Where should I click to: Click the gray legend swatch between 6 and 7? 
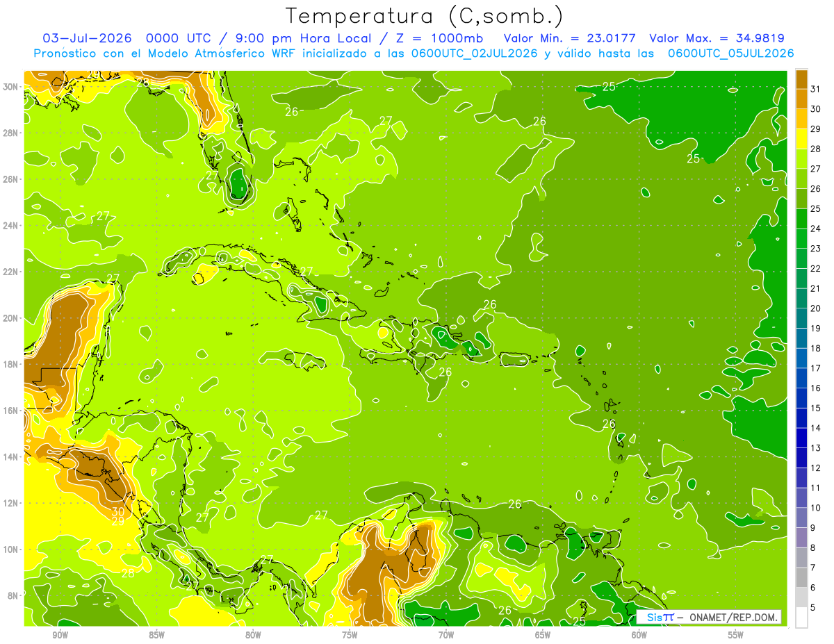[x=801, y=578]
